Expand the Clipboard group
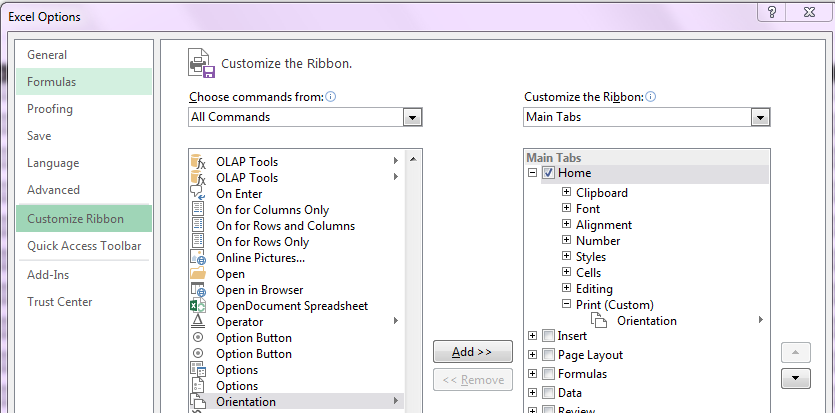 567,192
